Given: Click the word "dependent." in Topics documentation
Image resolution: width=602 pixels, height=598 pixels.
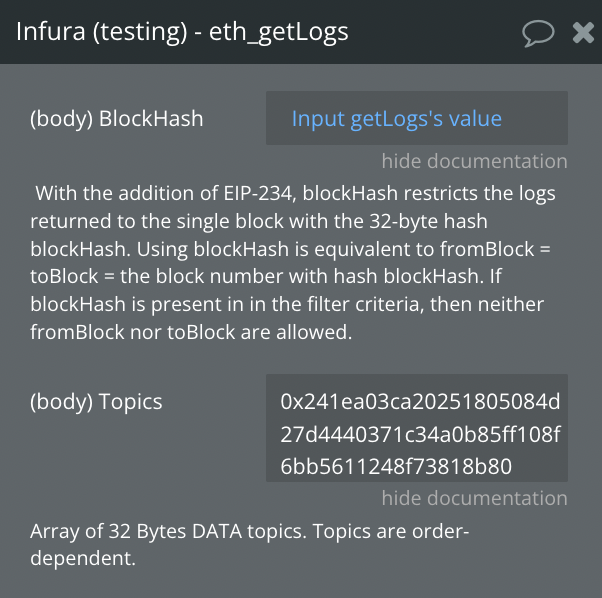Looking at the screenshot, I should coord(83,559).
